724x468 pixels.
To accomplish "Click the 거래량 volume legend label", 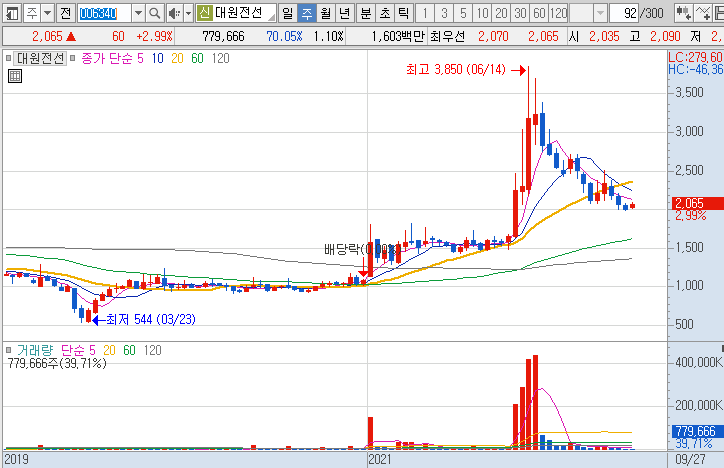I will click(35, 350).
